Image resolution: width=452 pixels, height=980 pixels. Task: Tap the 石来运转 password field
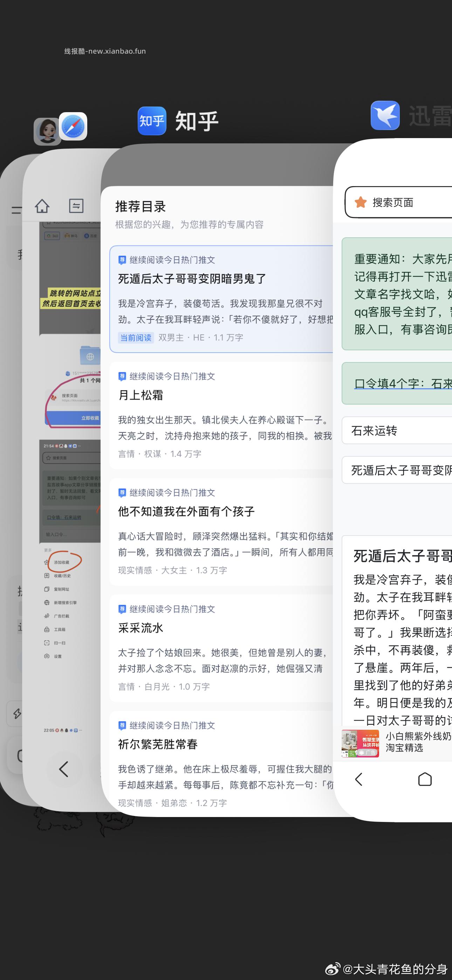pos(397,431)
